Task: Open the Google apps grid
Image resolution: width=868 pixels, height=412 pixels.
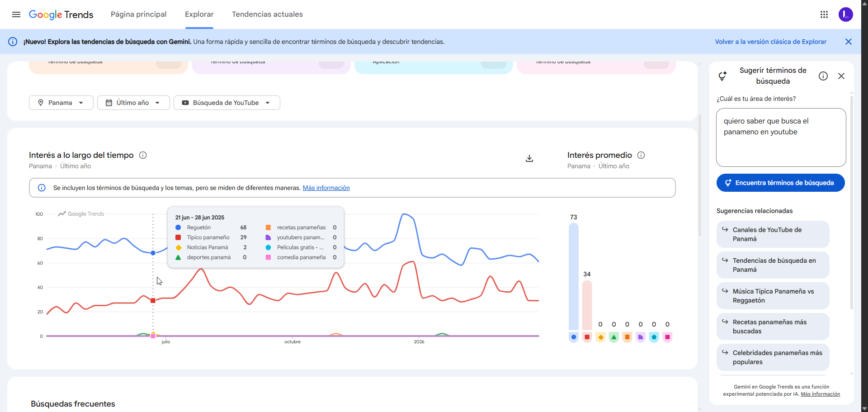Action: point(824,14)
